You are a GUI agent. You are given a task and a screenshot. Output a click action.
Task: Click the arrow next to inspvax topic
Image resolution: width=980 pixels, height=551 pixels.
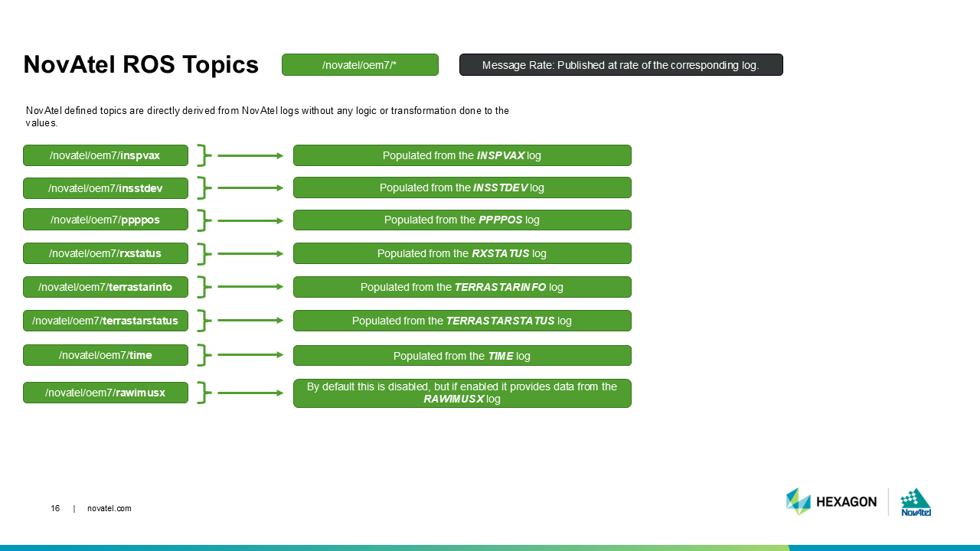[x=250, y=155]
